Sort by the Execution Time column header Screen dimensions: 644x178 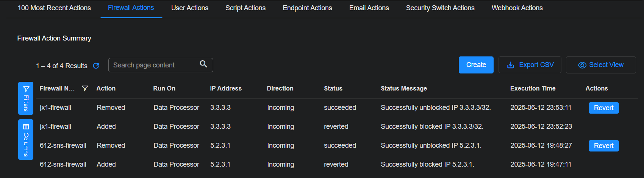pyautogui.click(x=533, y=88)
